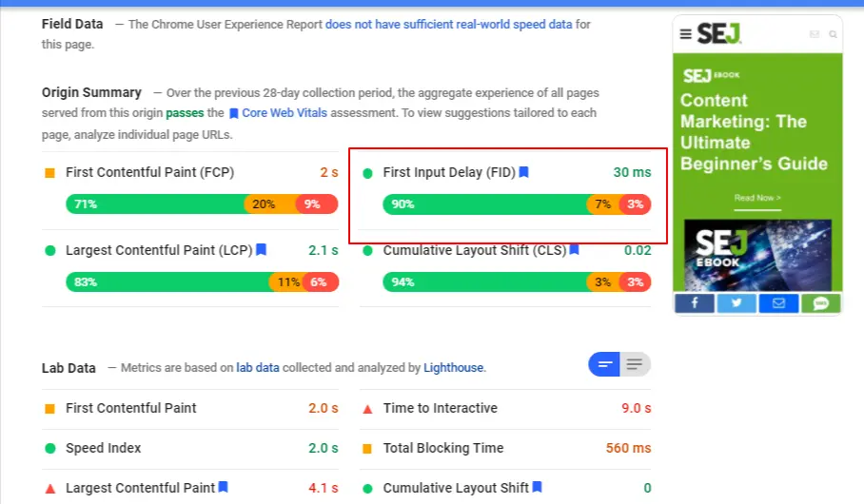Viewport: 864px width, 504px height.
Task: Switch Lab Data to compact view toggle
Action: pyautogui.click(x=604, y=364)
